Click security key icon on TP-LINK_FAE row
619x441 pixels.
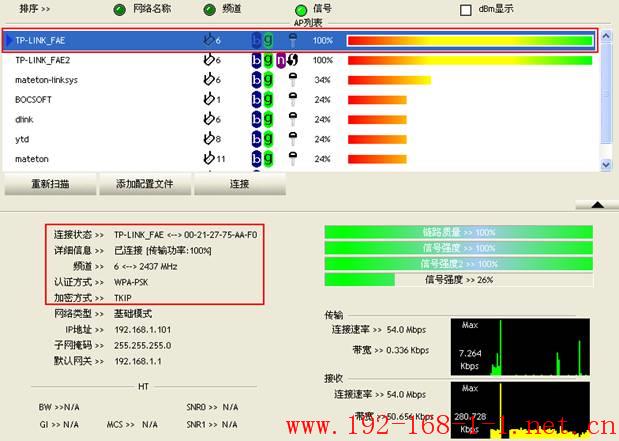coord(293,40)
